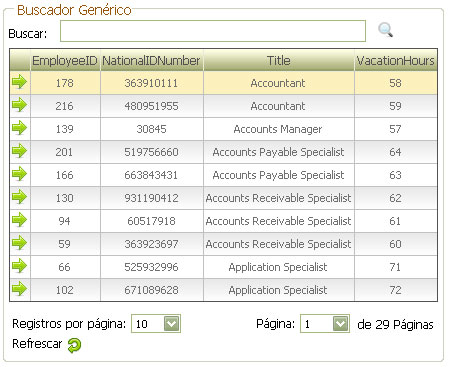Click EmployeeID cell 139
This screenshot has width=449, height=367.
[65, 129]
